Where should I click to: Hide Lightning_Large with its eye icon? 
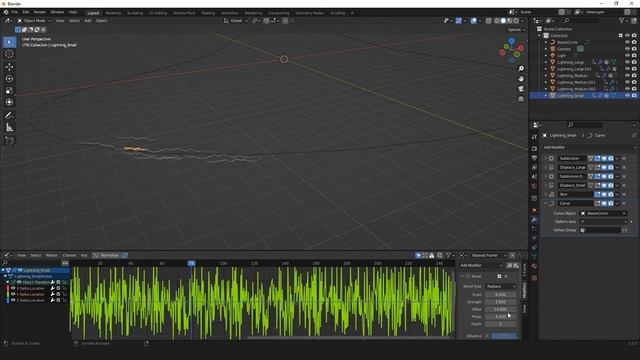click(627, 62)
